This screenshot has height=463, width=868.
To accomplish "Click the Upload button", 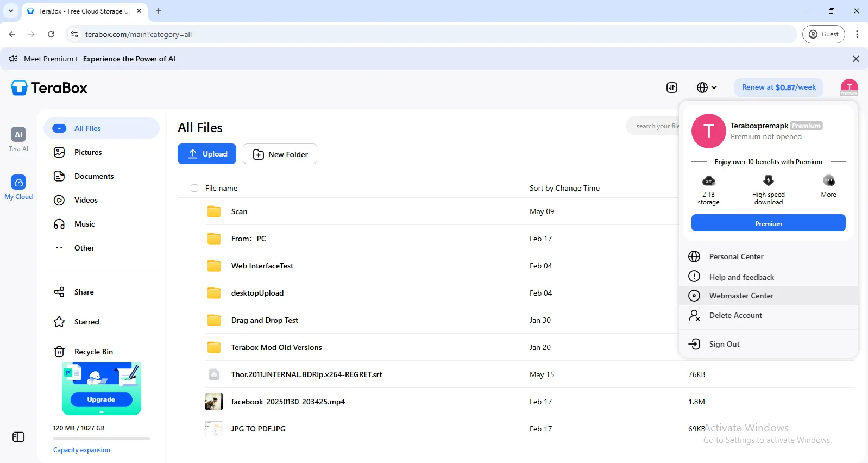I will [207, 154].
